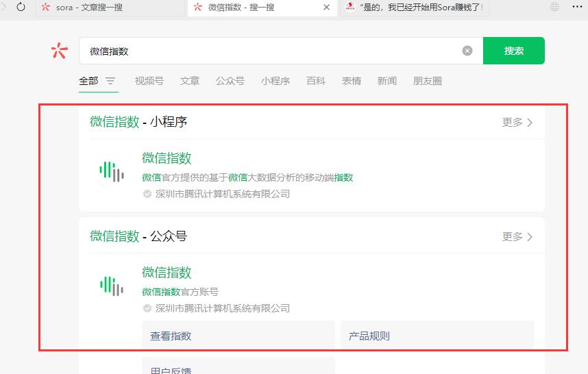
Task: Click the 微信指数 official account logo
Action: click(112, 286)
